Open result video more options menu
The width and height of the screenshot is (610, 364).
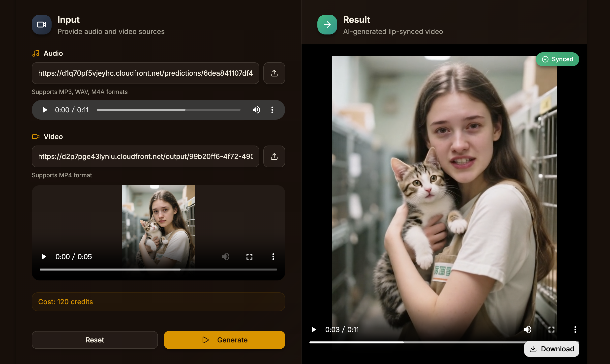(x=575, y=330)
